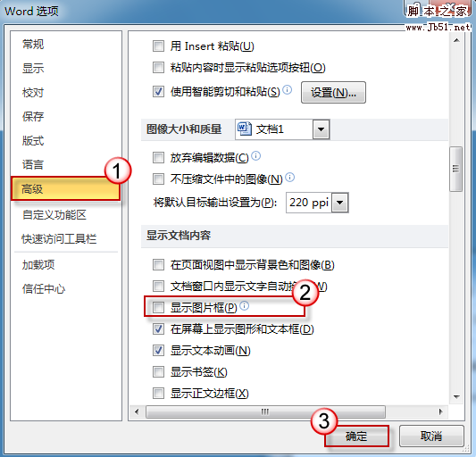The width and height of the screenshot is (476, 457).
Task: Click info icon next to 放弃编辑数据
Action: pyautogui.click(x=256, y=156)
